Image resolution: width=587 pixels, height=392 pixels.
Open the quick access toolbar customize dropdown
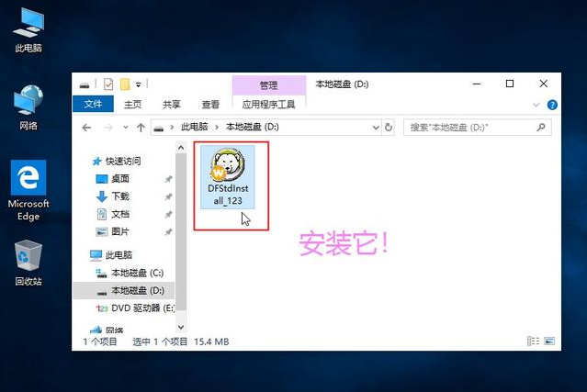[x=138, y=84]
